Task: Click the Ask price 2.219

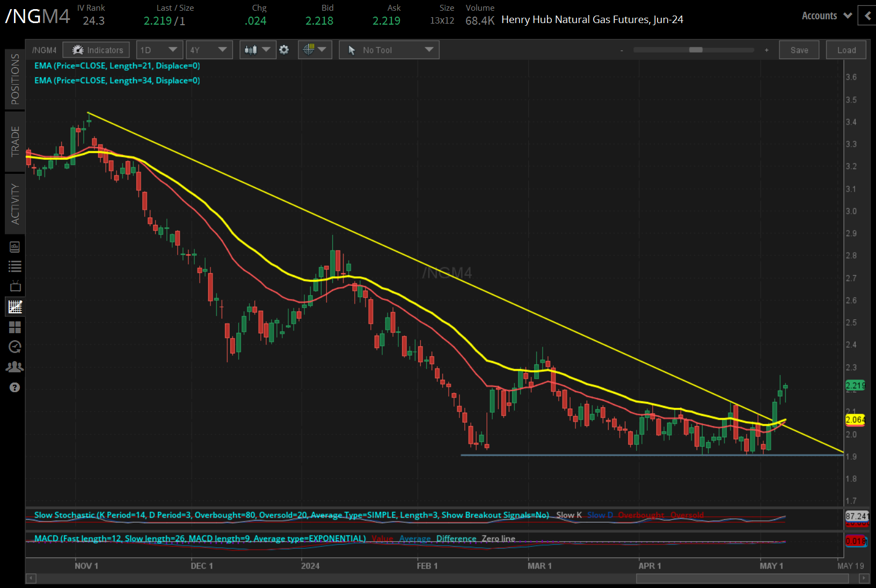Action: (386, 21)
